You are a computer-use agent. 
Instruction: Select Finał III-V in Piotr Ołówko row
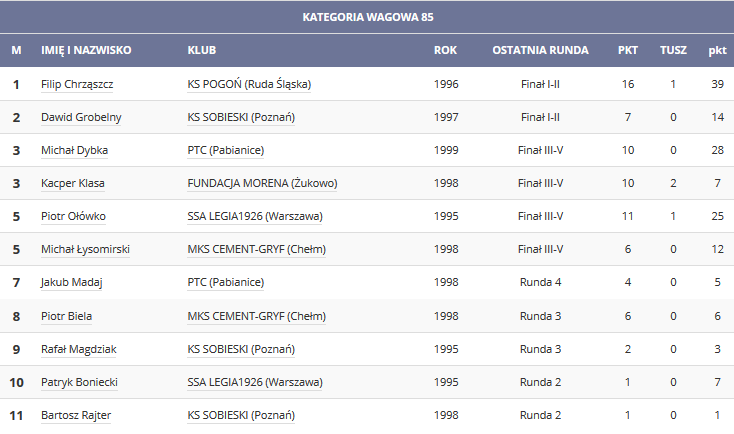coord(540,216)
